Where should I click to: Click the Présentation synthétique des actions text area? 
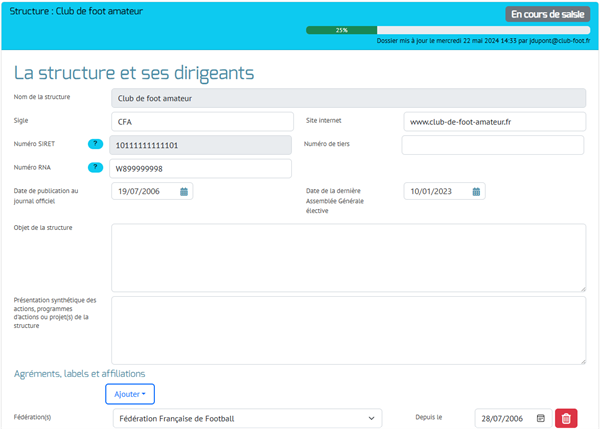point(348,330)
